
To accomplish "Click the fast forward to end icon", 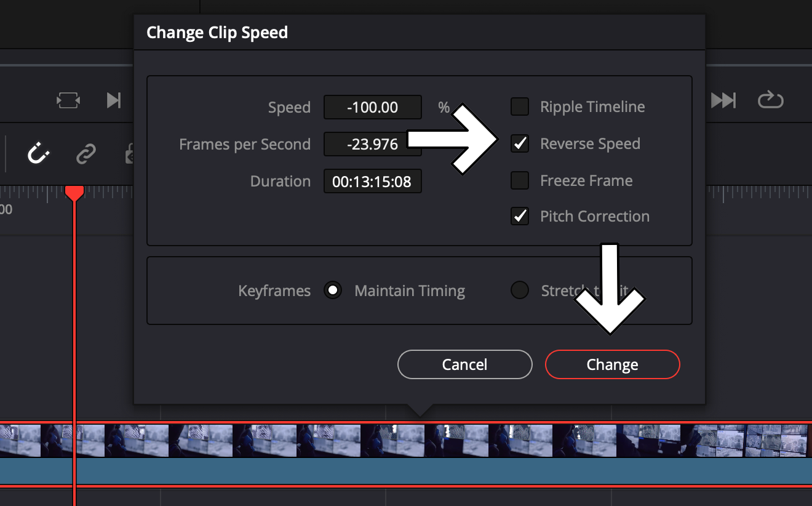I will click(x=723, y=100).
